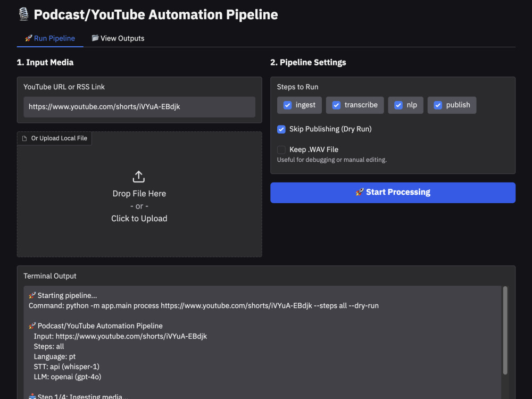Toggle the nlp step checkbox
The height and width of the screenshot is (399, 532).
(398, 105)
